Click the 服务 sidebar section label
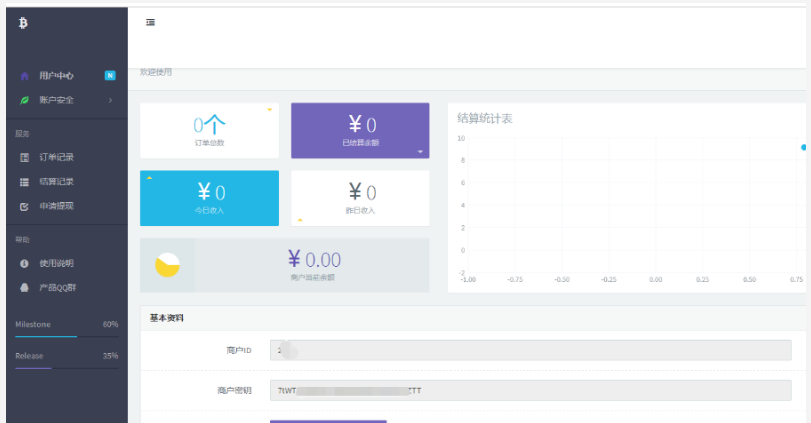 (x=22, y=133)
